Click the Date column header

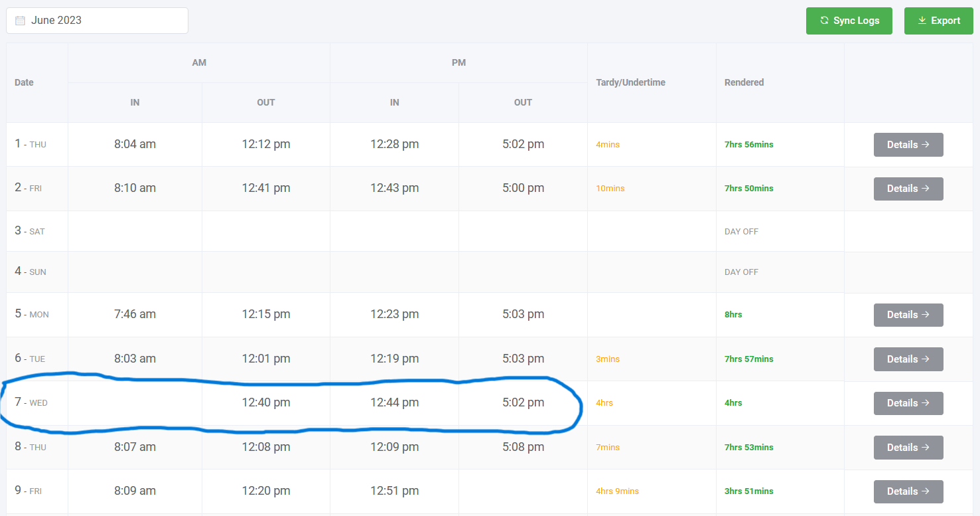[24, 82]
